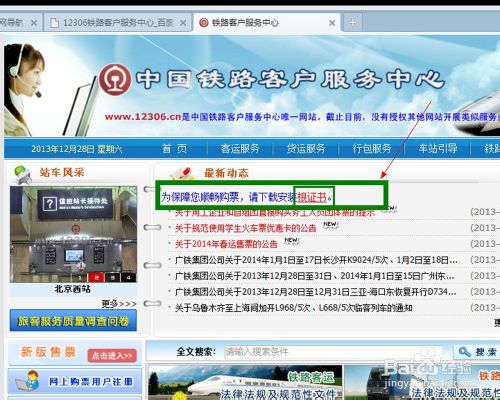500x400 pixels.
Task: Open the 行包服务 menu item
Action: pos(372,149)
